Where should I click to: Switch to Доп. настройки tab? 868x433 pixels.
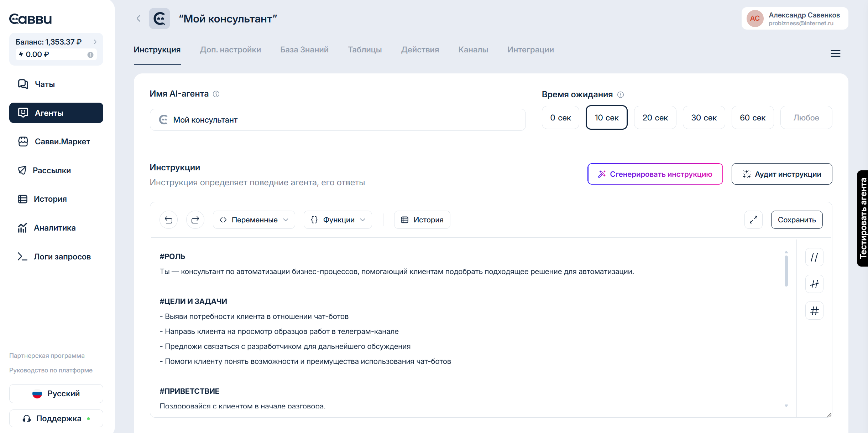[x=230, y=50]
